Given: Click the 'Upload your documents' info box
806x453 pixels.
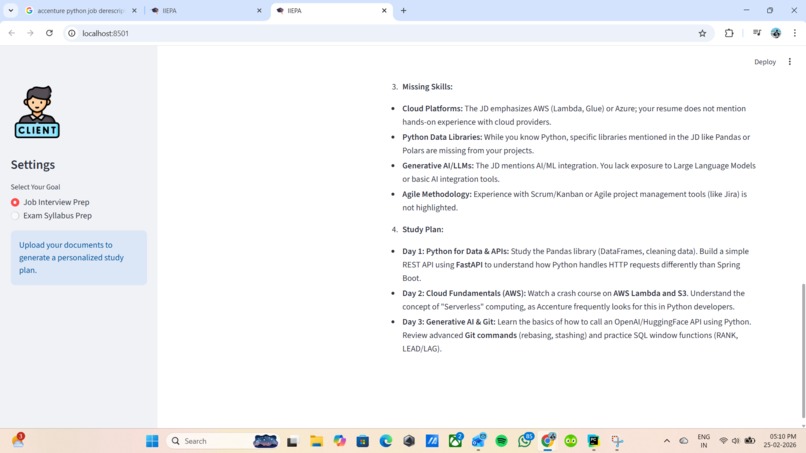Looking at the screenshot, I should point(79,258).
